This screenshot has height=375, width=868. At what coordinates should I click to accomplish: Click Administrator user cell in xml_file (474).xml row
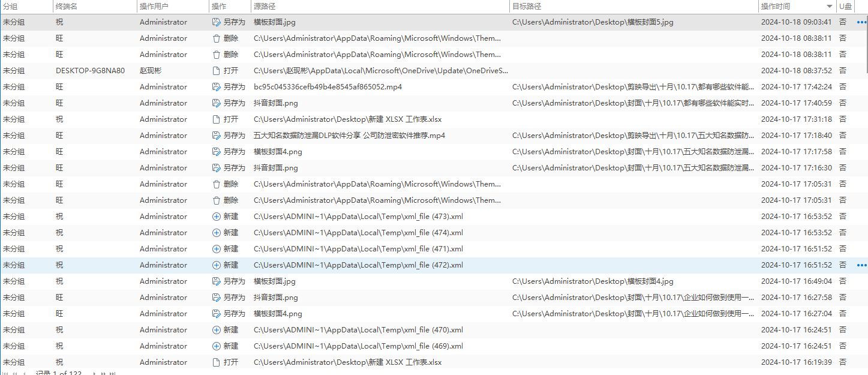(x=163, y=233)
